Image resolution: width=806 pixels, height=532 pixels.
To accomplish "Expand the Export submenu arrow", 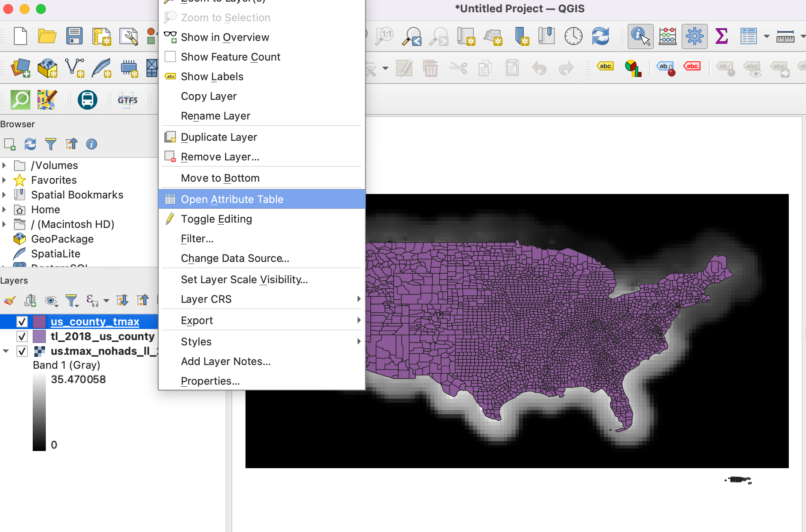I will [358, 320].
